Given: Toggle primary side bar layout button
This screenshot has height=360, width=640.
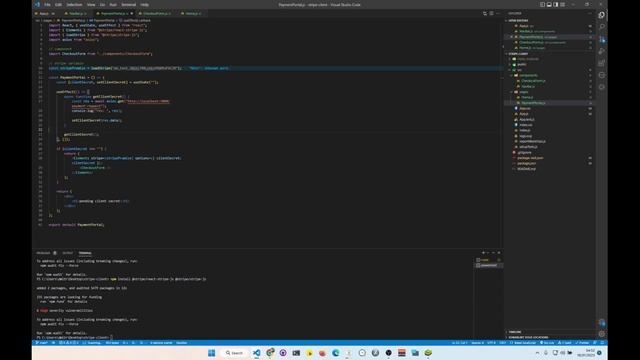Looking at the screenshot, I should pyautogui.click(x=542, y=4).
